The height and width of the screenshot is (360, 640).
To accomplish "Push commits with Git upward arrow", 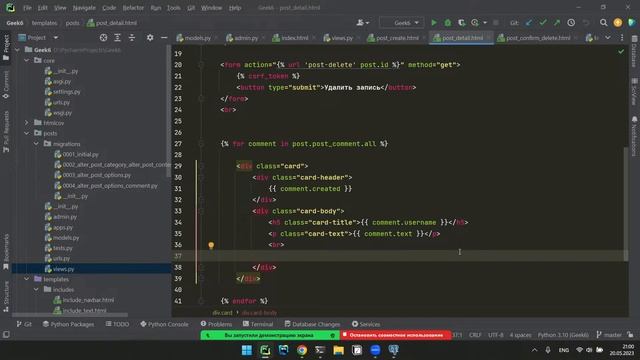I will (557, 23).
